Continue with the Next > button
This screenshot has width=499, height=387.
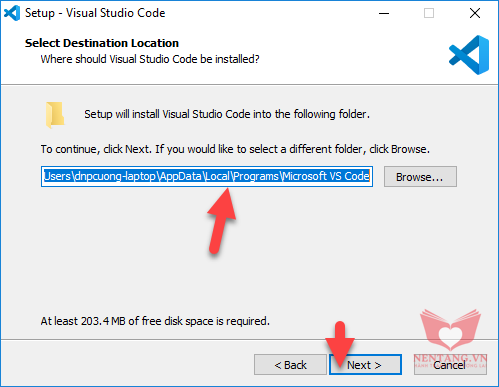pos(365,365)
